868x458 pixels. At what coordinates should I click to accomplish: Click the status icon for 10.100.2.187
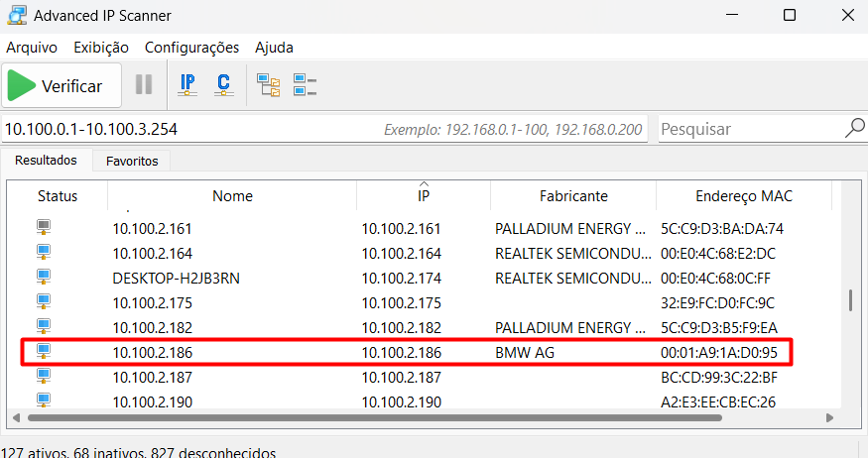[44, 376]
